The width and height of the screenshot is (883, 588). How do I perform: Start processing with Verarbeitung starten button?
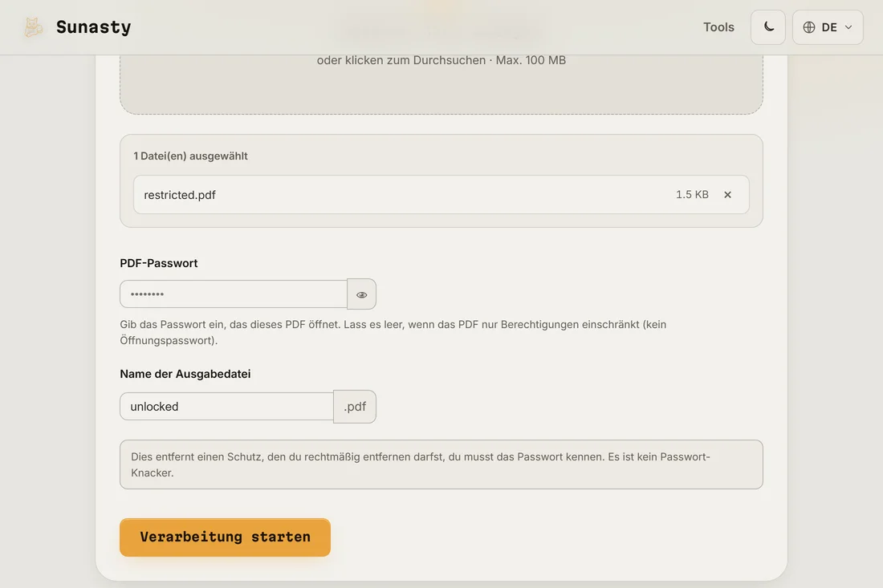[226, 537]
